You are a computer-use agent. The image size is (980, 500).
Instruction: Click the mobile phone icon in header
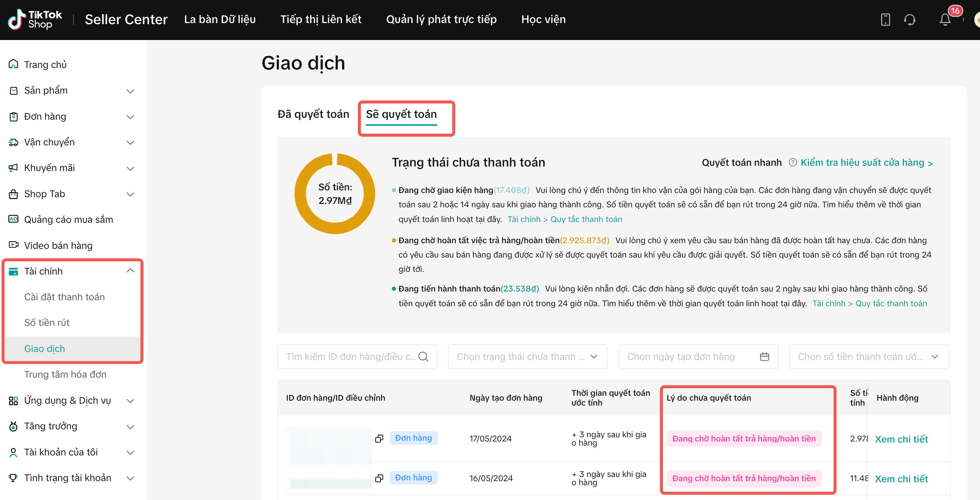click(885, 19)
